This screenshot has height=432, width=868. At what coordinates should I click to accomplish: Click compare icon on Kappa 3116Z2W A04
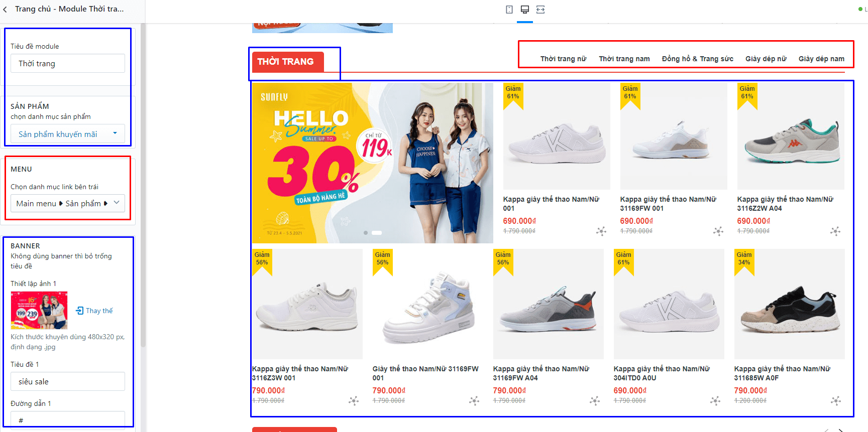click(835, 231)
